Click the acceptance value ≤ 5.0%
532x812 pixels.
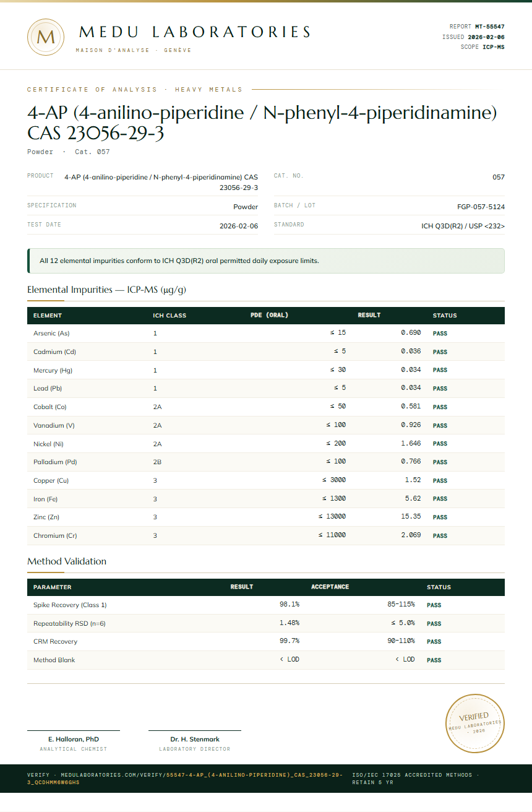tap(403, 623)
